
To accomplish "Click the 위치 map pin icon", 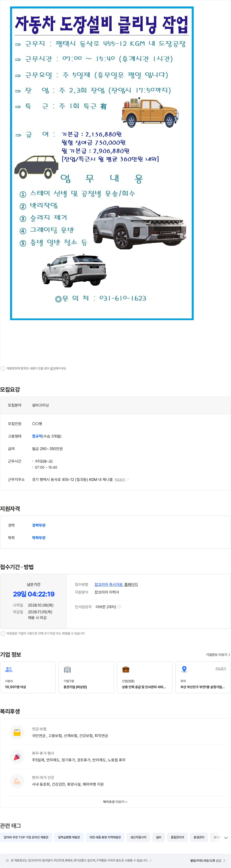I will pos(184,669).
